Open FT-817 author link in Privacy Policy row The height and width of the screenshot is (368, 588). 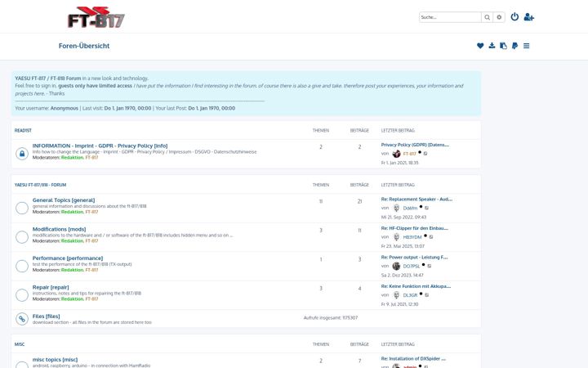(409, 154)
